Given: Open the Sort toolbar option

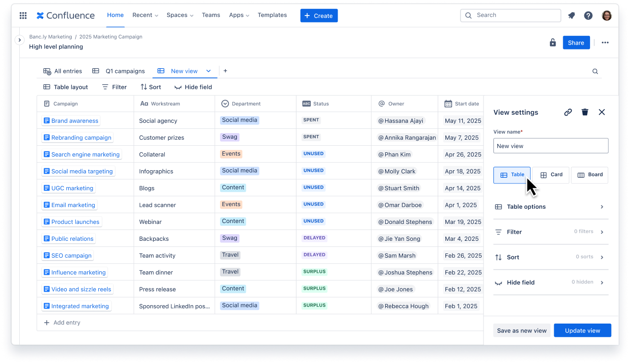Looking at the screenshot, I should click(150, 87).
